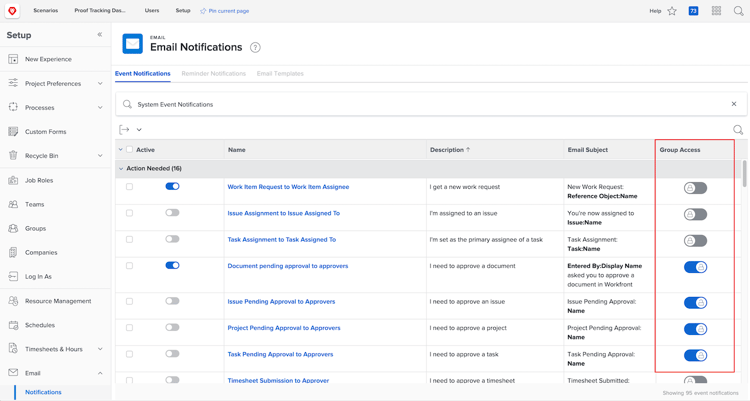Toggle Active for Work Item Request row
The image size is (750, 401).
point(172,187)
